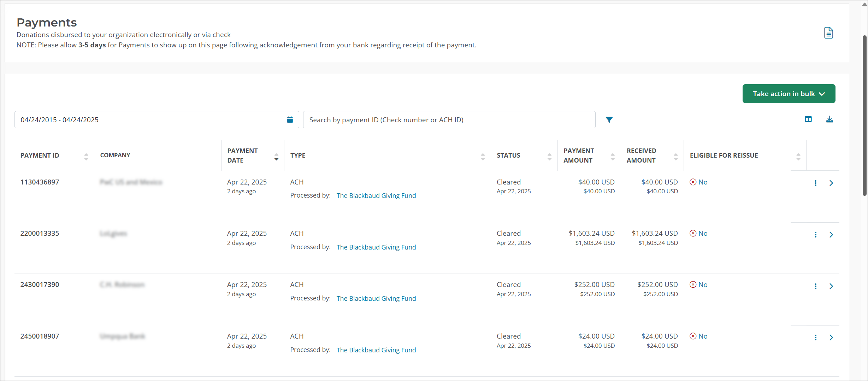
Task: Open the column chooser icon
Action: (x=808, y=119)
